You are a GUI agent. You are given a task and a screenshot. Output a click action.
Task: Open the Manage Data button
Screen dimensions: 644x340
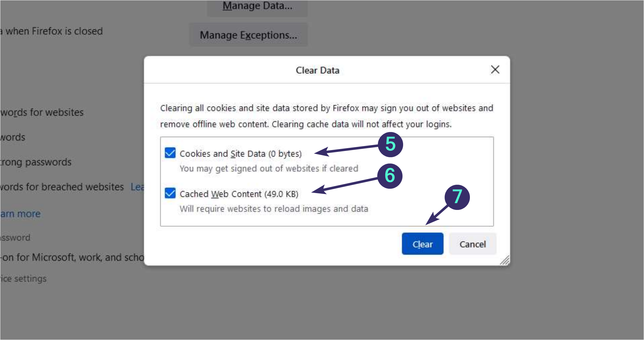pyautogui.click(x=257, y=6)
